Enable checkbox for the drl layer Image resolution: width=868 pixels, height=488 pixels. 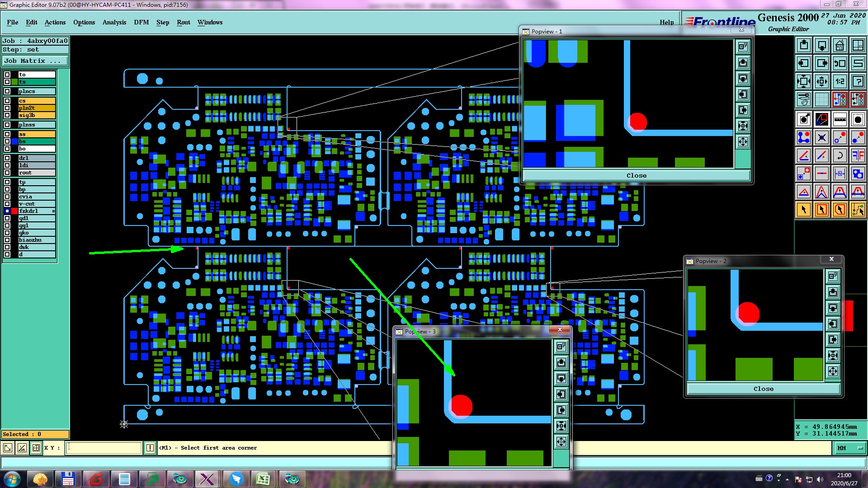click(7, 158)
